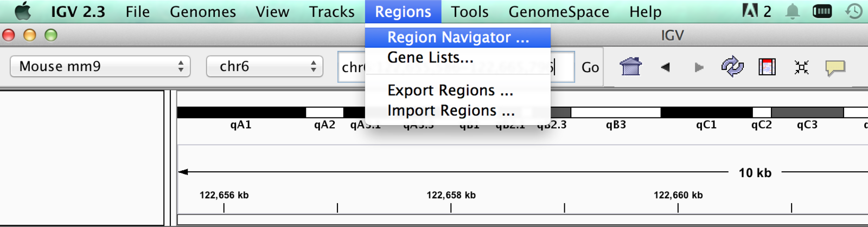
Task: Click the qA2 band on the ideogram
Action: point(324,113)
